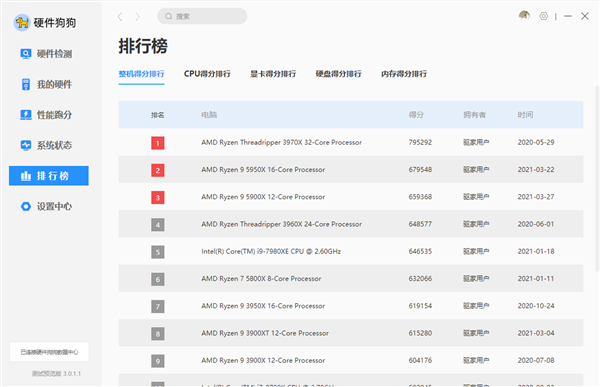The image size is (600, 387).
Task: Focus the 搜索 search field
Action: (202, 16)
